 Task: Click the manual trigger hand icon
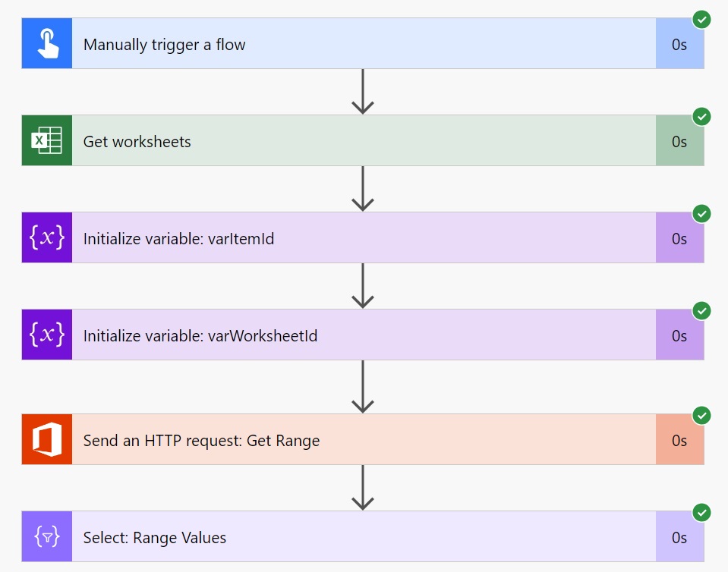click(x=47, y=43)
